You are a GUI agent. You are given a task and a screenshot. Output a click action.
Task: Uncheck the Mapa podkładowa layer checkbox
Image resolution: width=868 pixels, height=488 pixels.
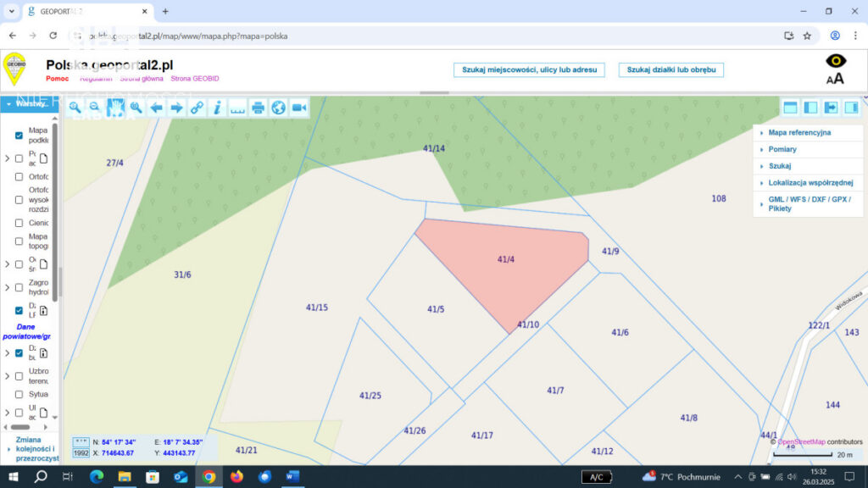tap(19, 136)
